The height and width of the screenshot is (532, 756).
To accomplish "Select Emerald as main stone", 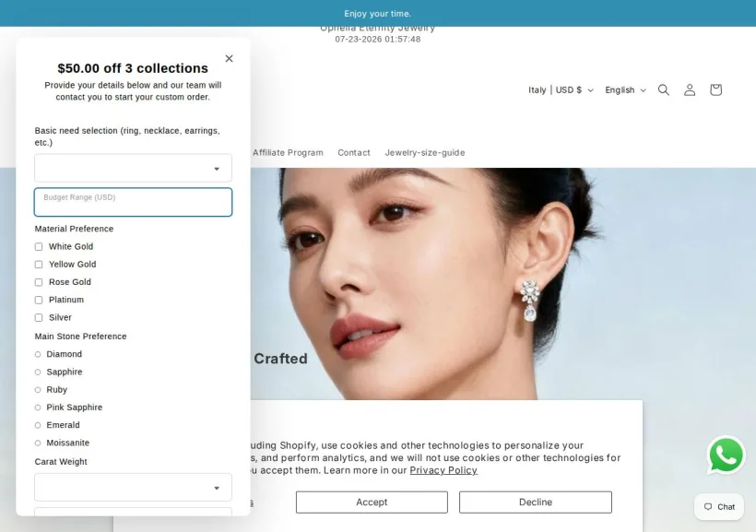I will click(38, 425).
